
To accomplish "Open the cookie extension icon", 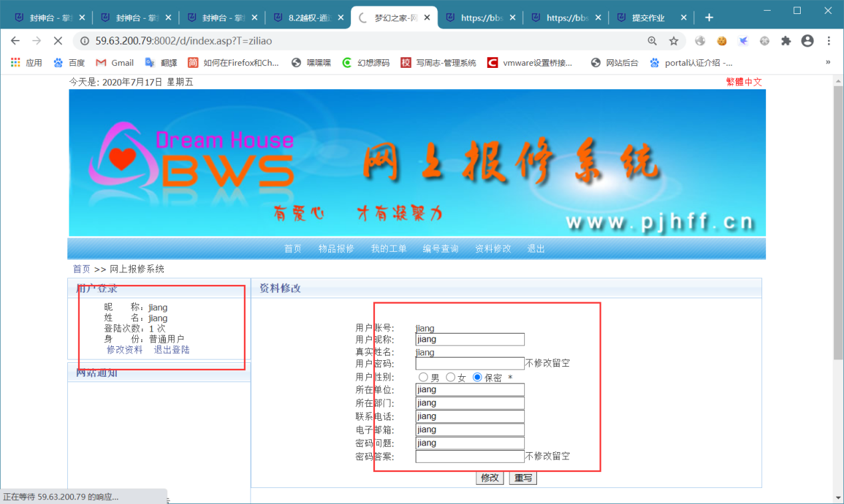I will [721, 41].
